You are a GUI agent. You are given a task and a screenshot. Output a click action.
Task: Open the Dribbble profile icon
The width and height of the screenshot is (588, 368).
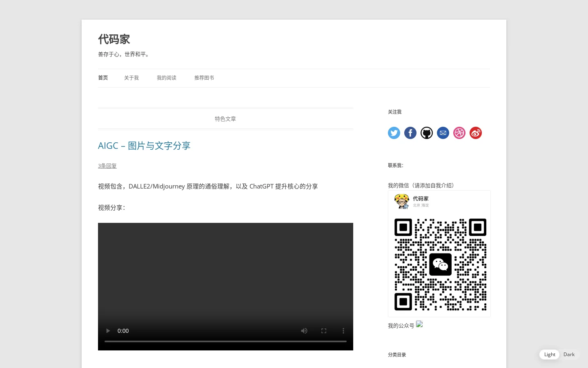click(459, 133)
